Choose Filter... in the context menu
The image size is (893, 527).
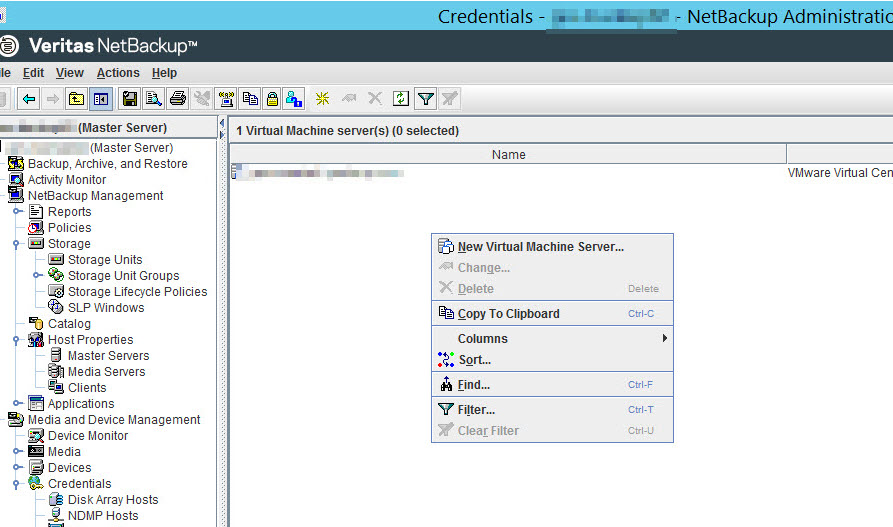click(x=552, y=410)
